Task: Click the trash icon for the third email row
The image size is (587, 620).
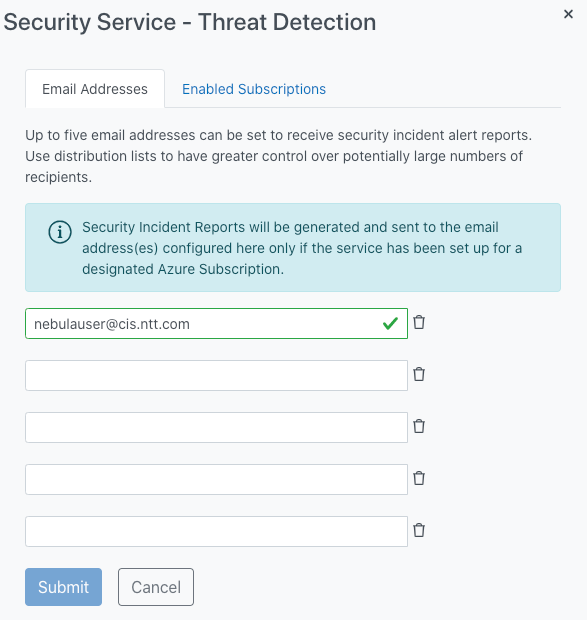Action: click(x=419, y=426)
